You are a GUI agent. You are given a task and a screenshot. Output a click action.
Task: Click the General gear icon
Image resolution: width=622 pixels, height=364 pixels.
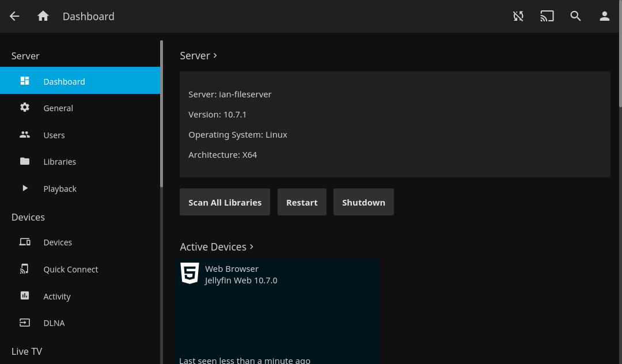point(25,108)
